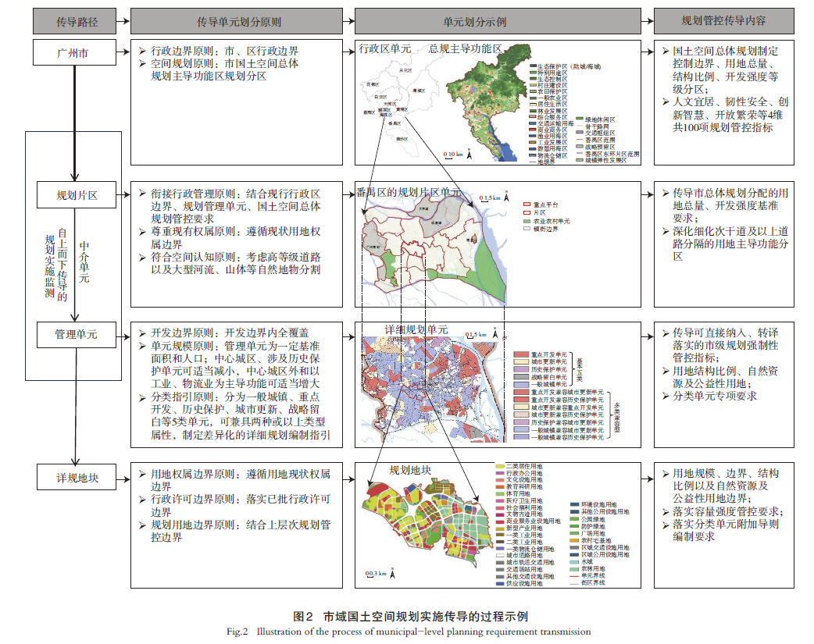The width and height of the screenshot is (814, 644).
Task: Click the 重点平台 legend swatch
Action: [x=527, y=205]
